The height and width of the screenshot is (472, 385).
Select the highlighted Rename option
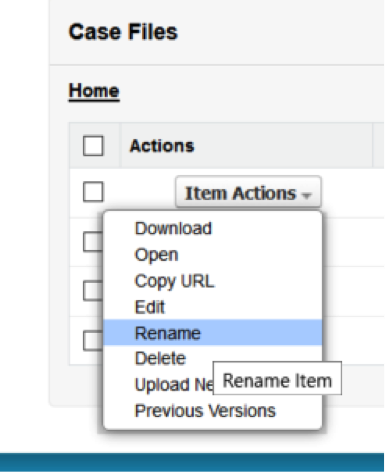tap(213, 332)
